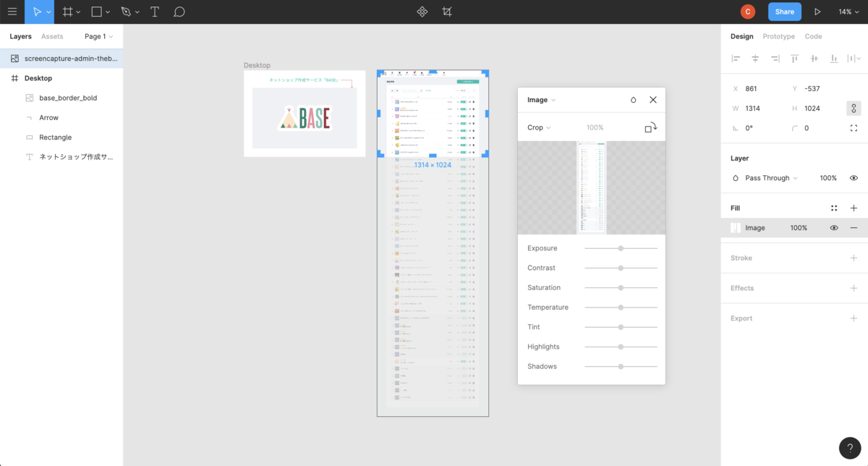Select the Comment tool
This screenshot has width=868, height=466.
pos(179,12)
